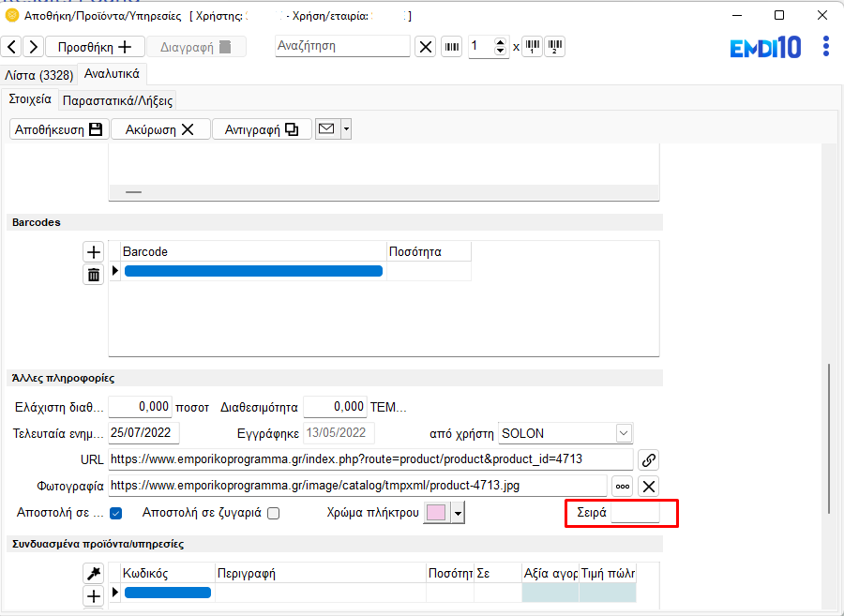This screenshot has width=844, height=616.
Task: Click the Αναζήτηση search field
Action: 342,46
